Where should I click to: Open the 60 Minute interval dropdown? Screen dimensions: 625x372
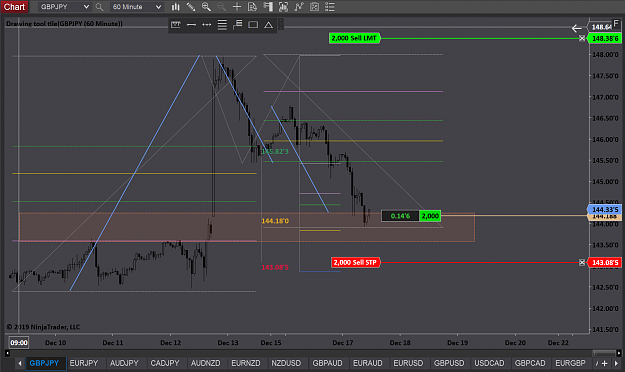(136, 7)
